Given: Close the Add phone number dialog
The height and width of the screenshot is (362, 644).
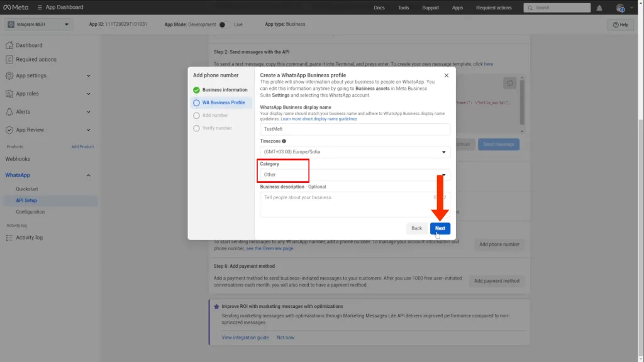Looking at the screenshot, I should 447,75.
